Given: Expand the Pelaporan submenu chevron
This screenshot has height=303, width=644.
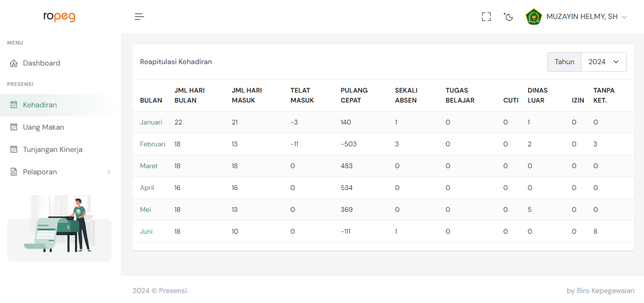Looking at the screenshot, I should coord(109,172).
